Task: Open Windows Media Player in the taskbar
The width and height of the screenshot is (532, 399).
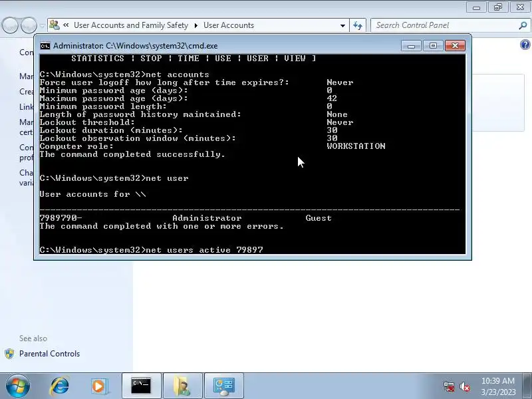Action: [99, 386]
